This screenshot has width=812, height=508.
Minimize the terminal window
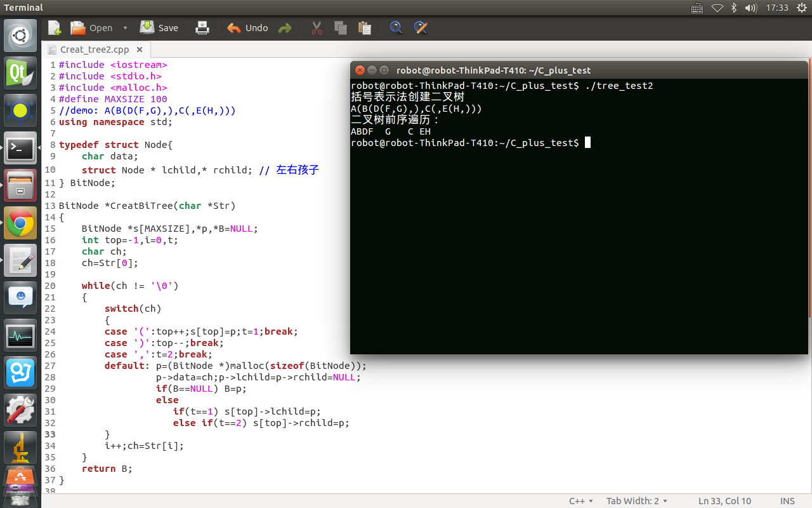click(372, 70)
